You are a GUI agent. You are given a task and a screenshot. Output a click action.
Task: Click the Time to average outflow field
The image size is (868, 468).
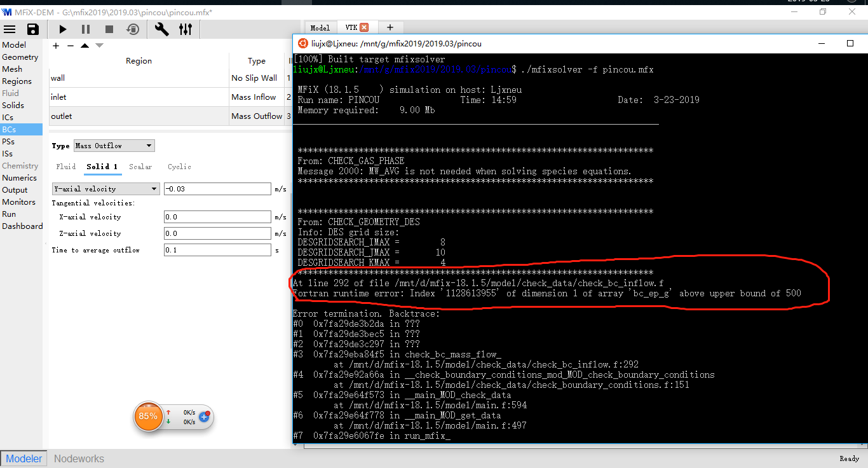tap(217, 250)
